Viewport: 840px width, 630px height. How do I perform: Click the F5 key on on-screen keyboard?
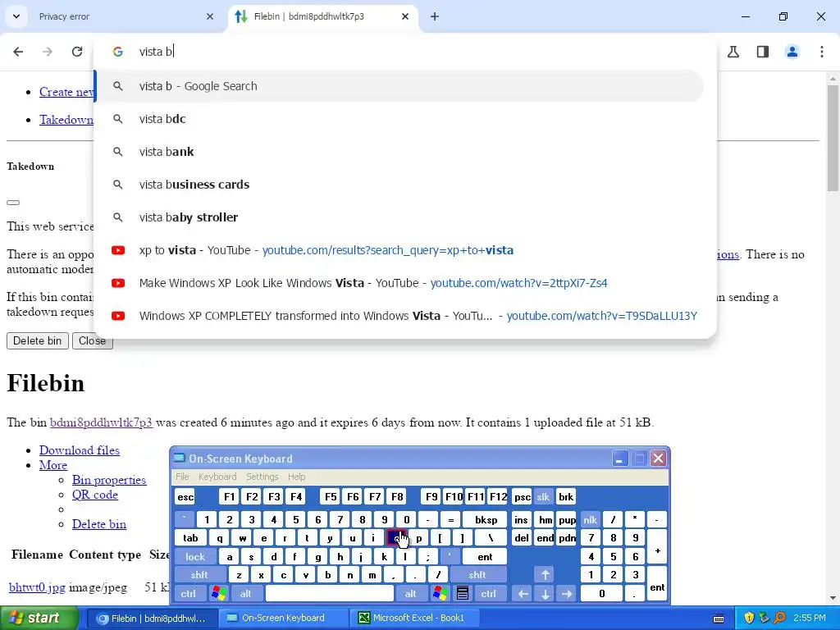331,497
